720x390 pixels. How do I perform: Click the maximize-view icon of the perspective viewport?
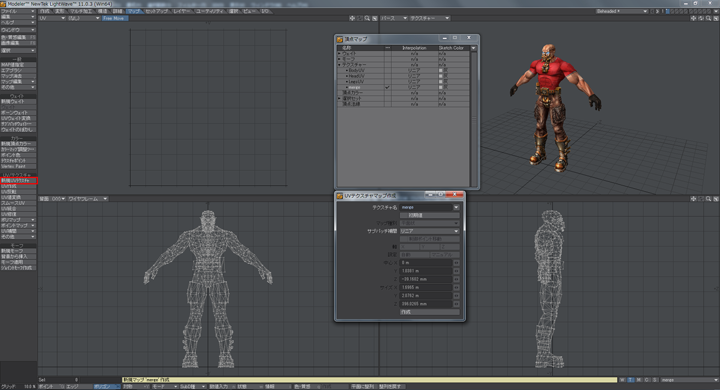pos(716,18)
